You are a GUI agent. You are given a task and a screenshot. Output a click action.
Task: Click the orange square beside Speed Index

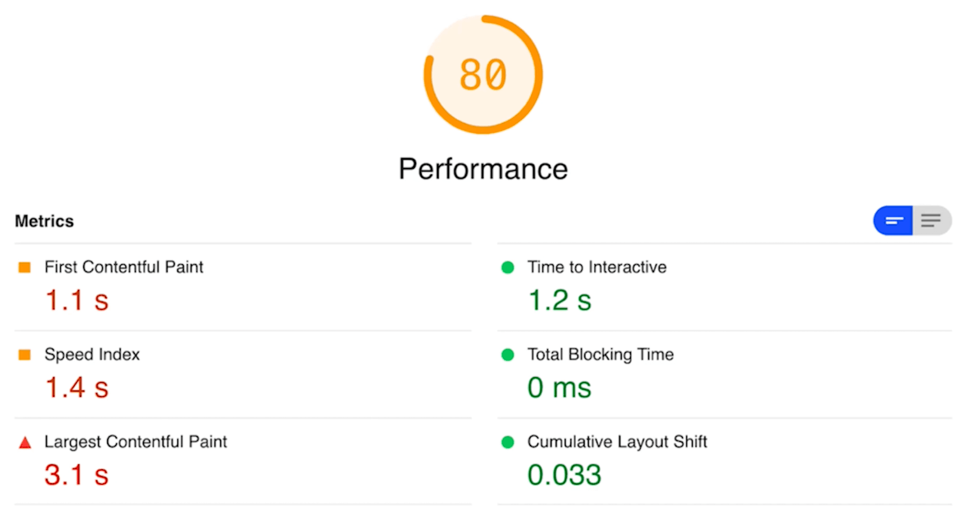point(24,355)
